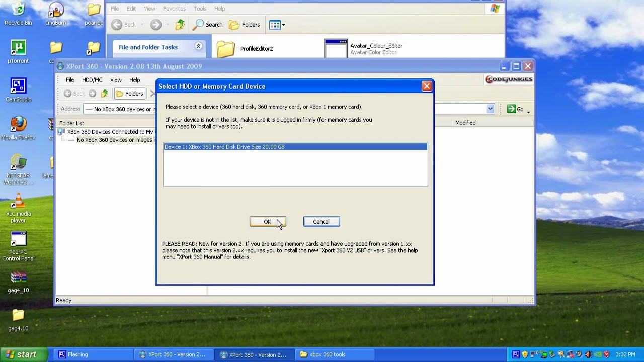Screen dimensions: 644x362
Task: Click the Modified column header
Action: [x=465, y=123]
